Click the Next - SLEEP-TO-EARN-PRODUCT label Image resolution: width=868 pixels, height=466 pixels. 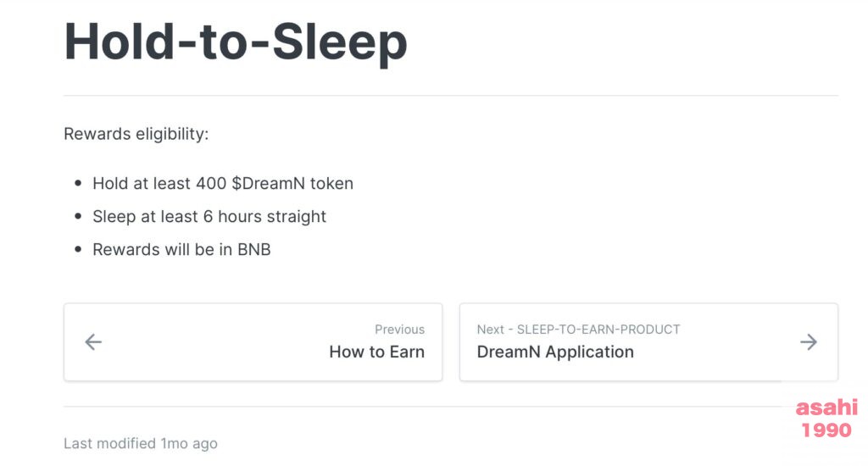pos(578,329)
